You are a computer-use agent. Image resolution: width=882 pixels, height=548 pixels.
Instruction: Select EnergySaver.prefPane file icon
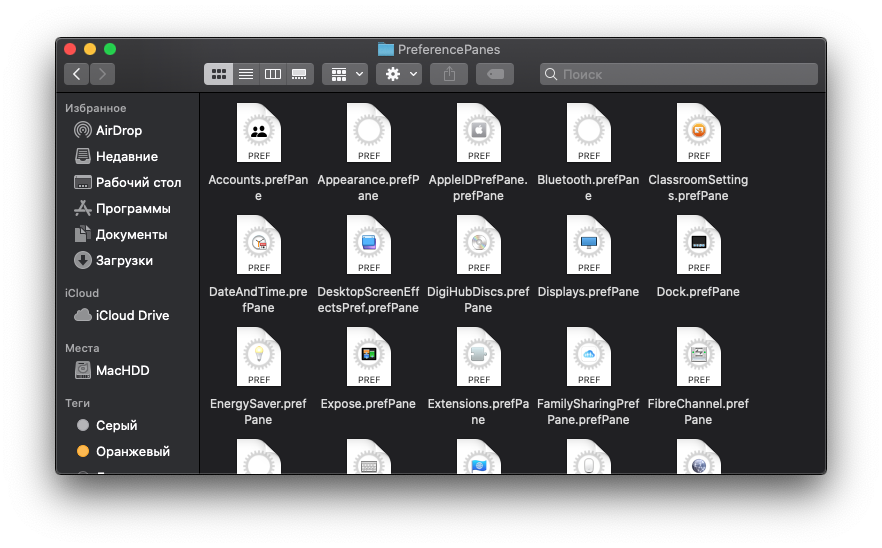(x=258, y=357)
